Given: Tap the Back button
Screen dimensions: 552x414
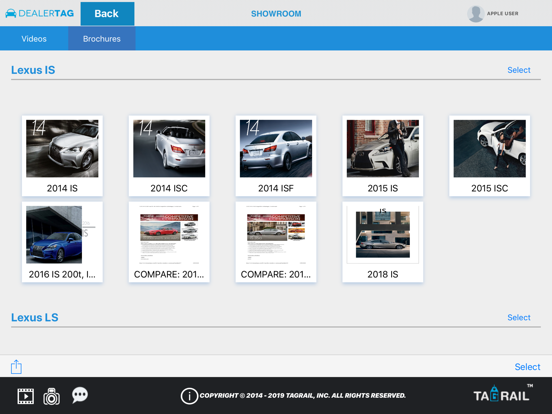Looking at the screenshot, I should click(x=107, y=14).
